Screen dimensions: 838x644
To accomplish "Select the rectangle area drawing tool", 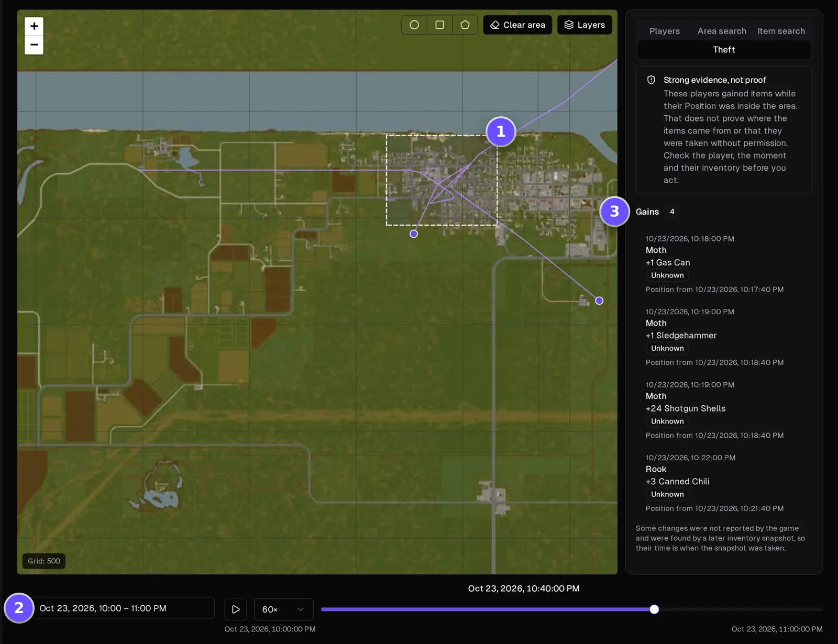I will tap(440, 25).
